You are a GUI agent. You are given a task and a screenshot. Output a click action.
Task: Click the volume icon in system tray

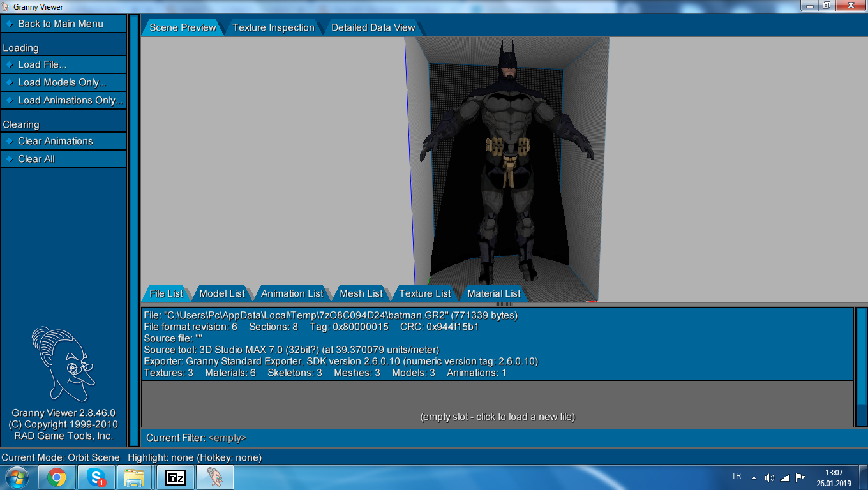(770, 477)
